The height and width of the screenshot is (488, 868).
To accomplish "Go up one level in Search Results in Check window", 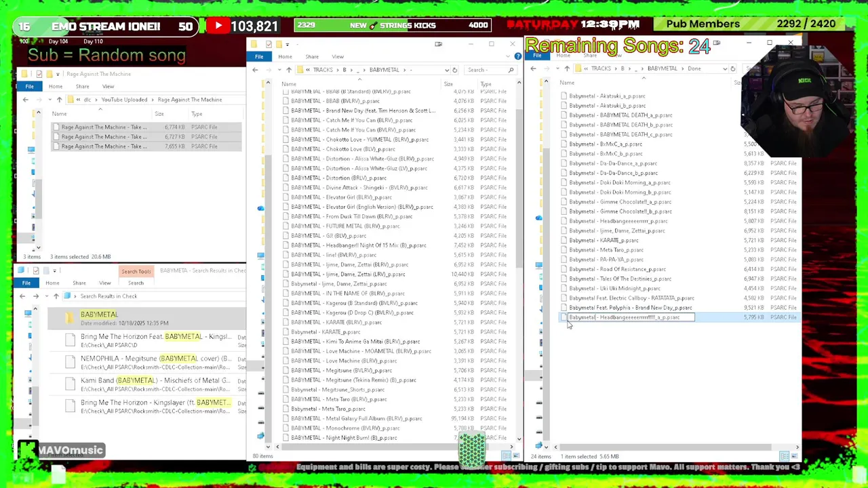I will click(56, 296).
